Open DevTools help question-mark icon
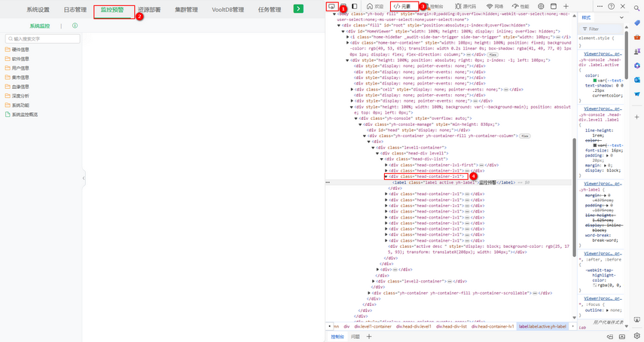The height and width of the screenshot is (342, 644). click(x=612, y=6)
